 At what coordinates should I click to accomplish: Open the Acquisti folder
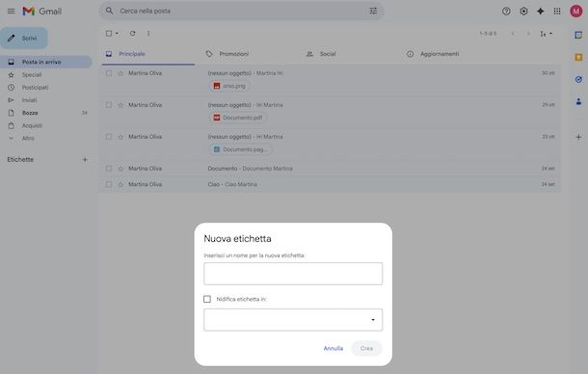45,125
